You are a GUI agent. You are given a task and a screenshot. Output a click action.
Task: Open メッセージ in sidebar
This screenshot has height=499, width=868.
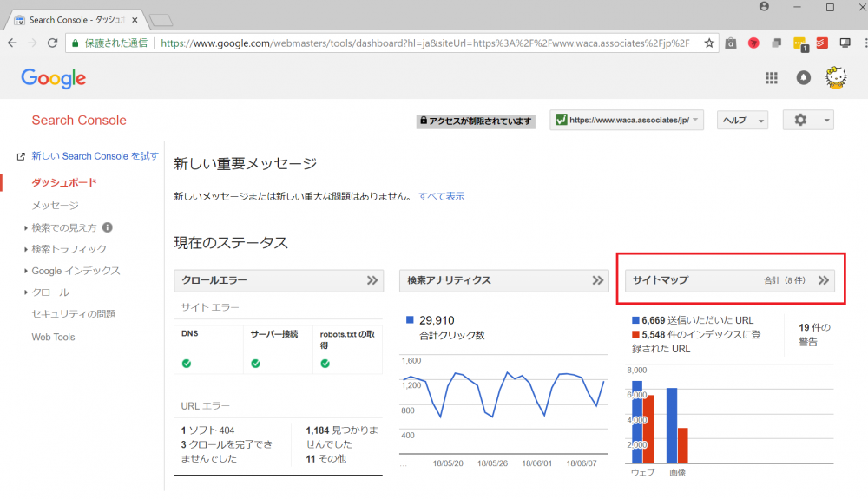(x=56, y=206)
